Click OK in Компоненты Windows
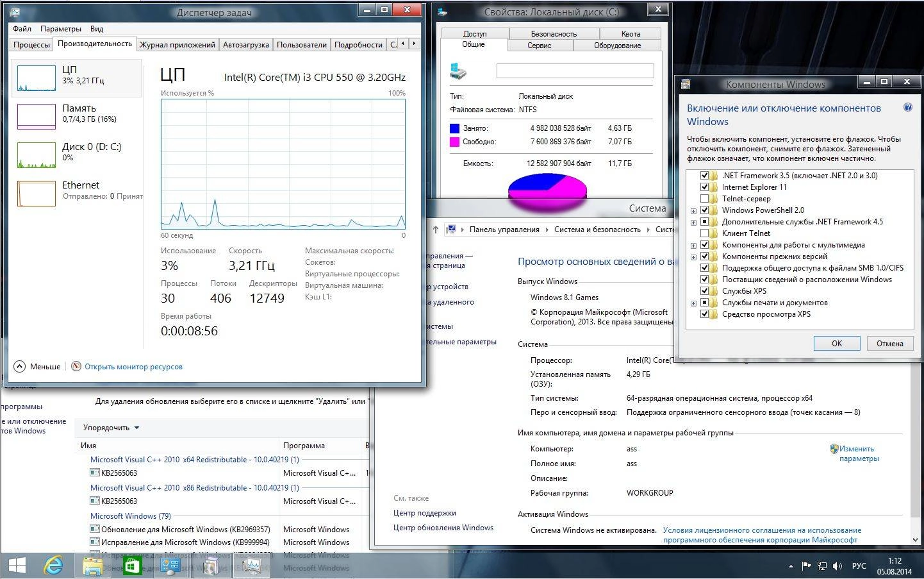This screenshot has width=924, height=579. coord(837,343)
